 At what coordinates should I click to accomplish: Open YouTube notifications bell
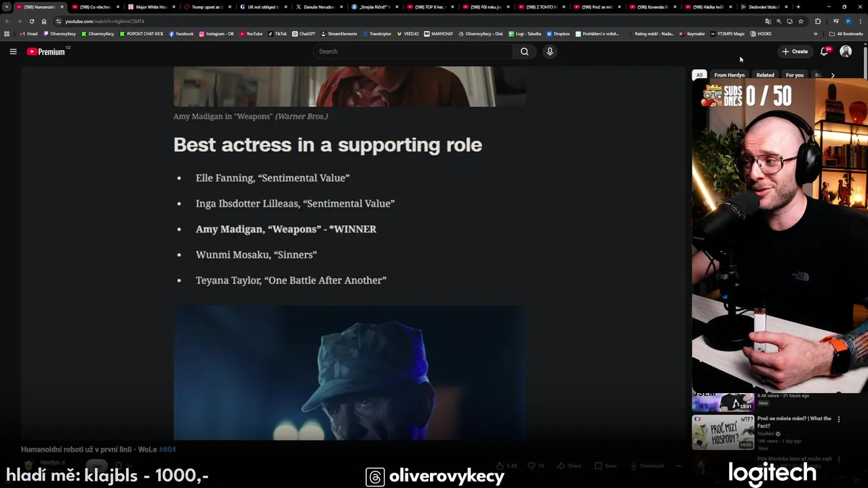click(825, 52)
